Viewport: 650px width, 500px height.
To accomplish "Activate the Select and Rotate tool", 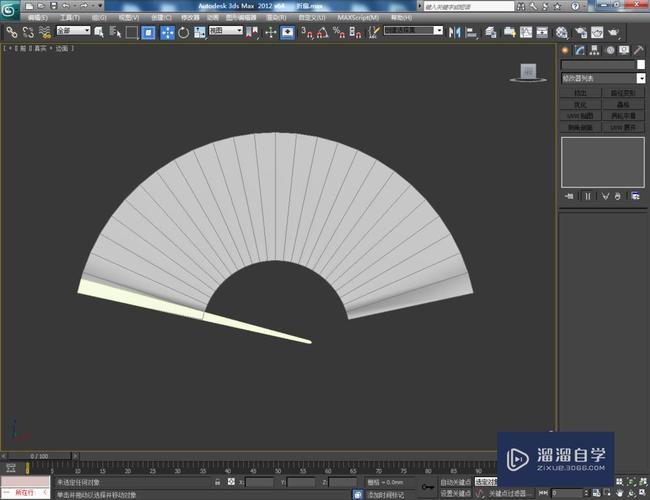I will [183, 32].
